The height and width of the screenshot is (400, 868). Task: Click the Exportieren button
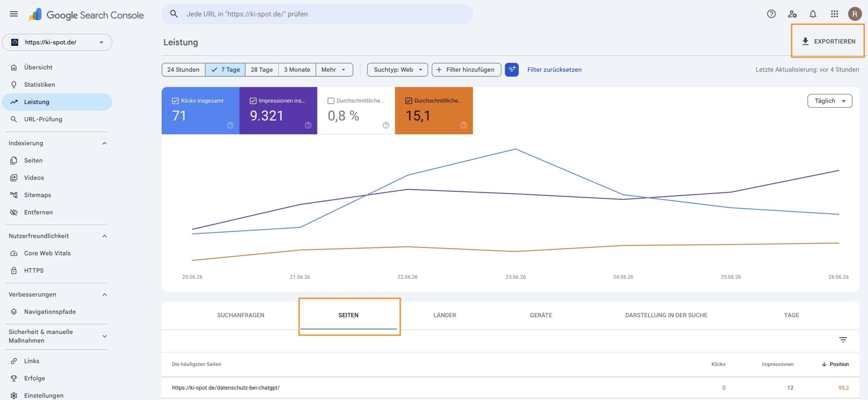tap(828, 41)
